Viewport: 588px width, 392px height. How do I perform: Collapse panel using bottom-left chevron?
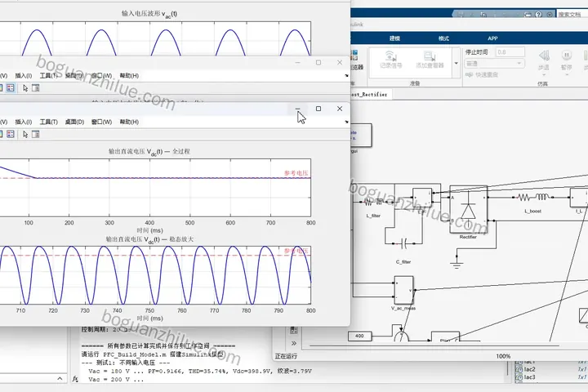click(60, 378)
